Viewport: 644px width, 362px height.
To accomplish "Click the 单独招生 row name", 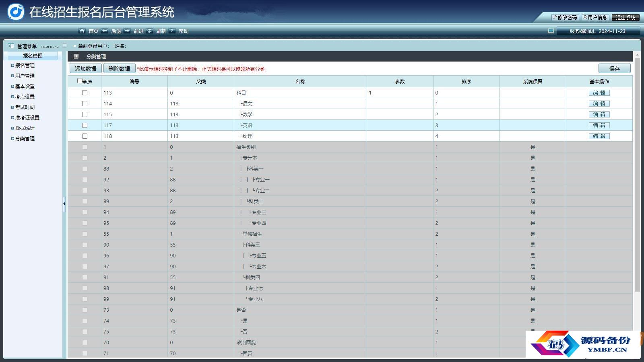I will (251, 234).
